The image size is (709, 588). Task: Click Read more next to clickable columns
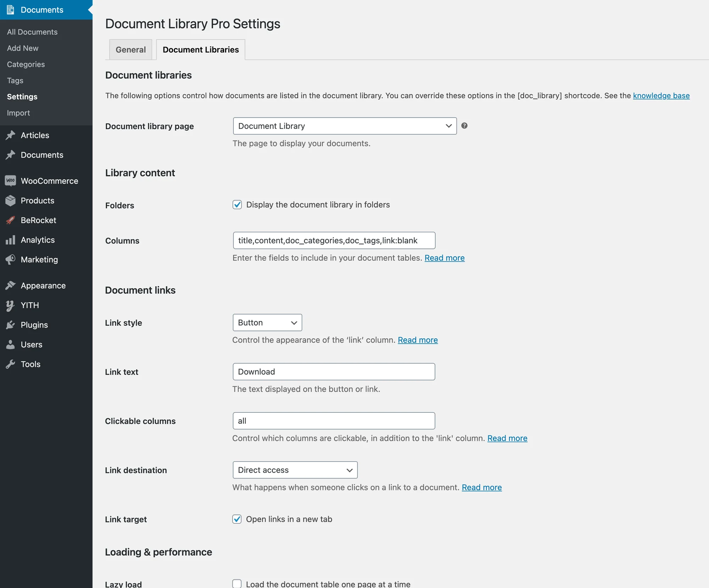(507, 438)
